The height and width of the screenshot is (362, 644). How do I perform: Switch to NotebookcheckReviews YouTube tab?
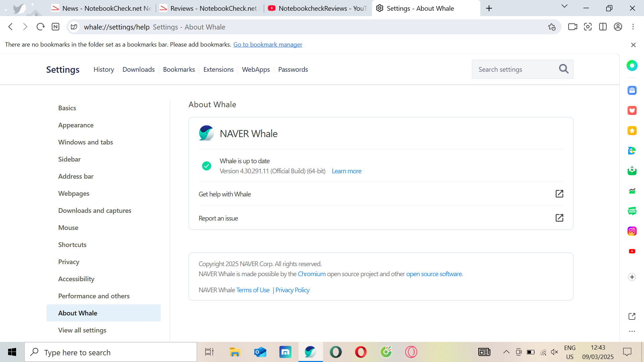318,8
